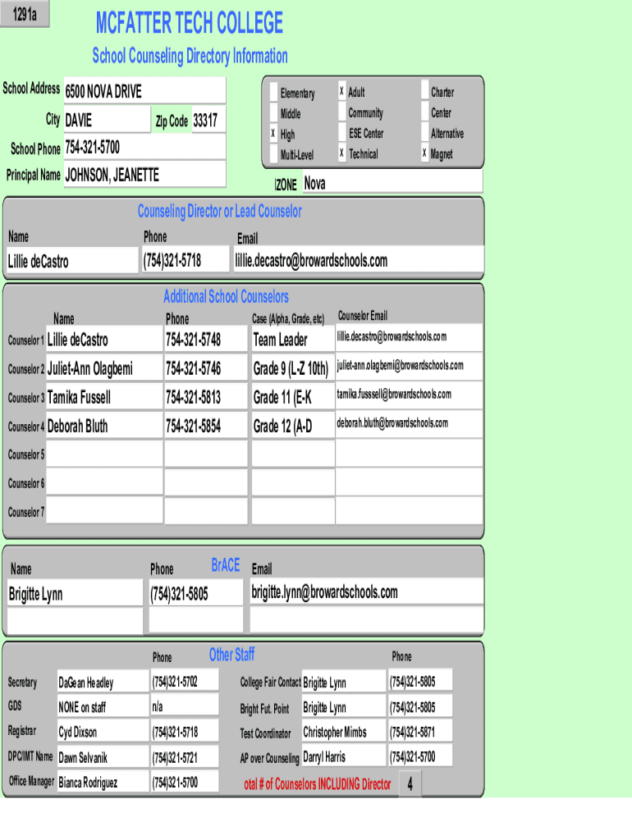The height and width of the screenshot is (840, 632).
Task: Edit Test Coordinator name Christopher Mimbs
Action: (x=342, y=732)
